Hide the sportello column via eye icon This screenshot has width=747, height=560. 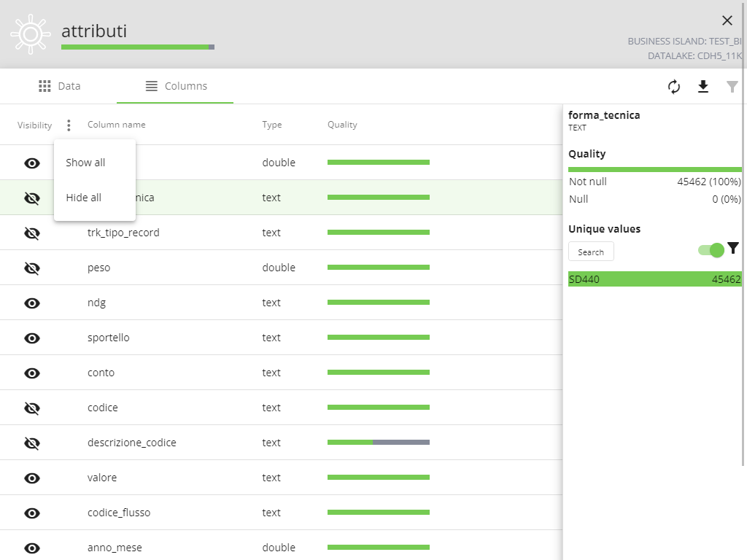(x=32, y=338)
